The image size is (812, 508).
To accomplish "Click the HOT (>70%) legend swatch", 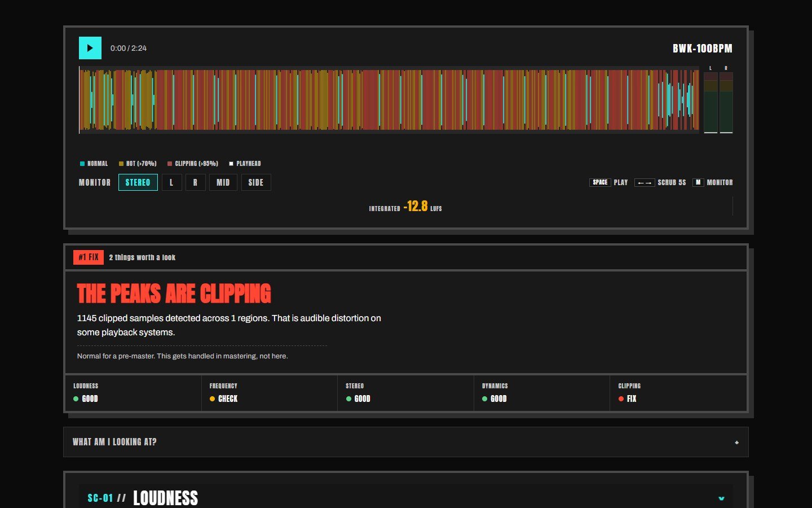I will click(121, 164).
